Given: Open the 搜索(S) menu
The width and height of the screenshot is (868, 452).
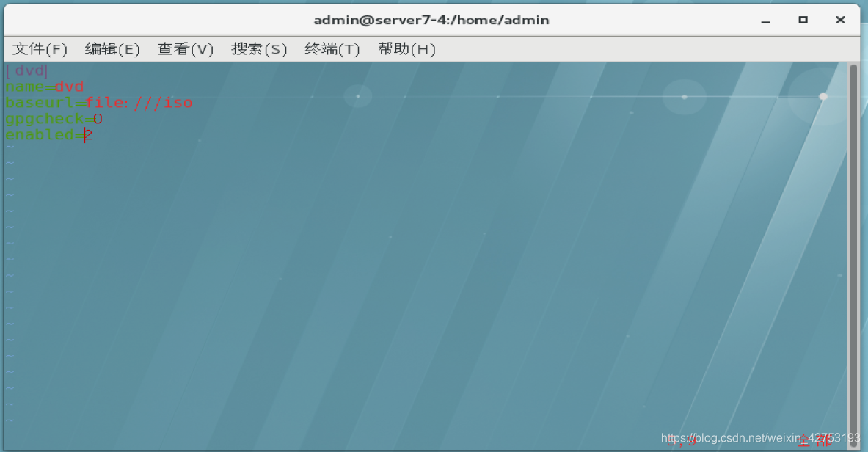Looking at the screenshot, I should [x=259, y=49].
